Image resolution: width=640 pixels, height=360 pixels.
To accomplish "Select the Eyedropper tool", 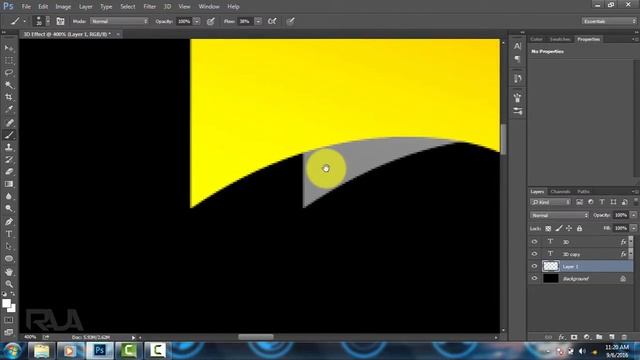I will pyautogui.click(x=9, y=109).
